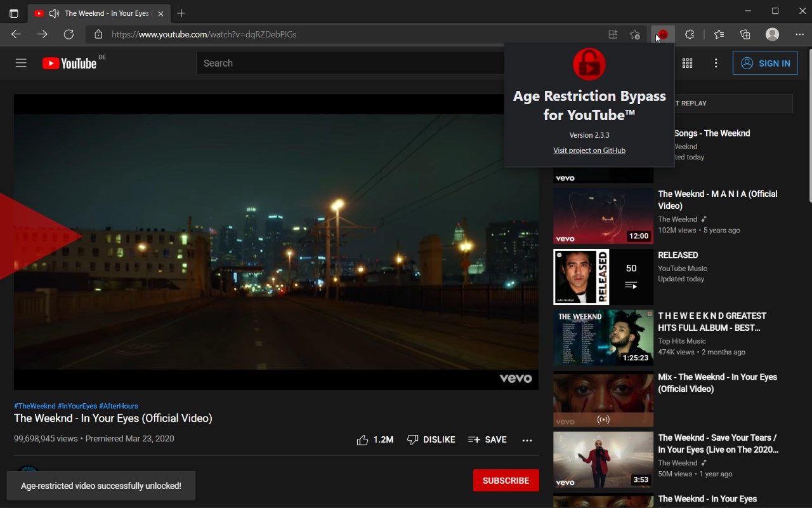Go back to the previous page
This screenshot has height=508, width=812.
[16, 34]
